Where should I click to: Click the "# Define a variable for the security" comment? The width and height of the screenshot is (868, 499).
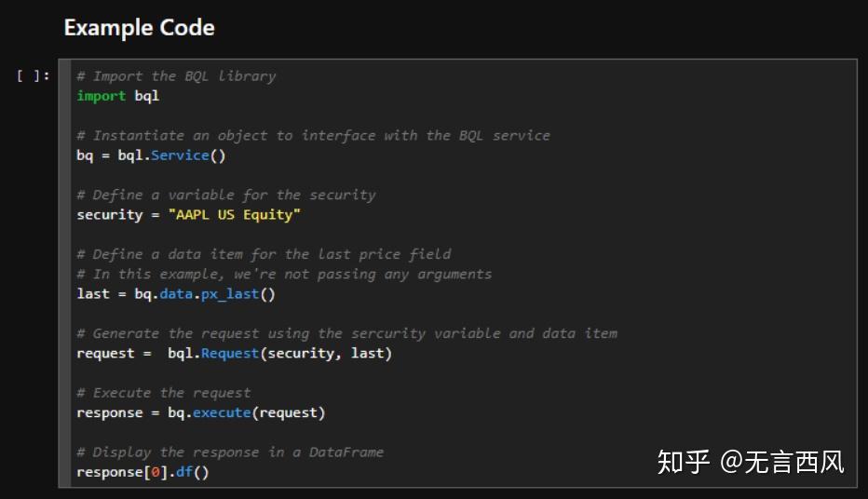pyautogui.click(x=225, y=196)
